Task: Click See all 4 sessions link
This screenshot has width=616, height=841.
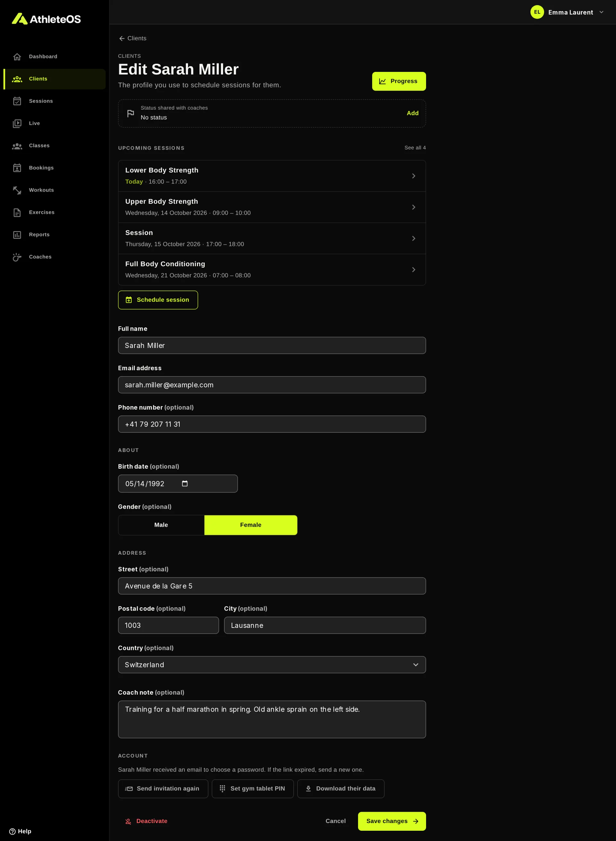Action: coord(415,148)
